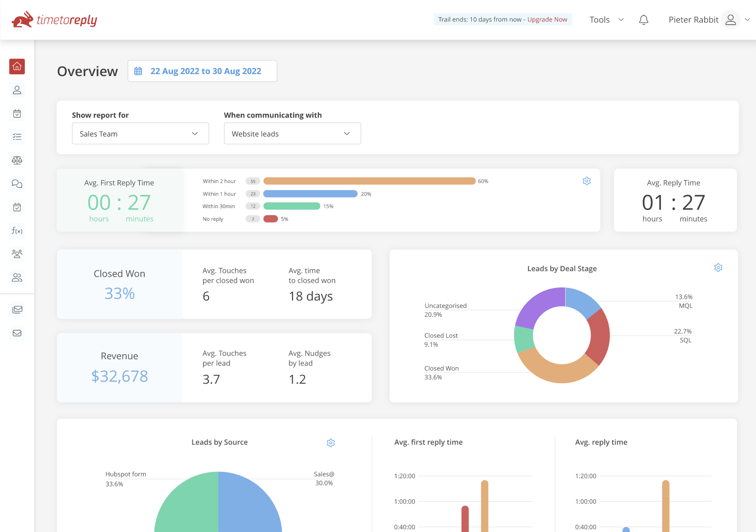Screen dimensions: 756x532
Task: Open the Website leads dropdown
Action: [x=293, y=133]
